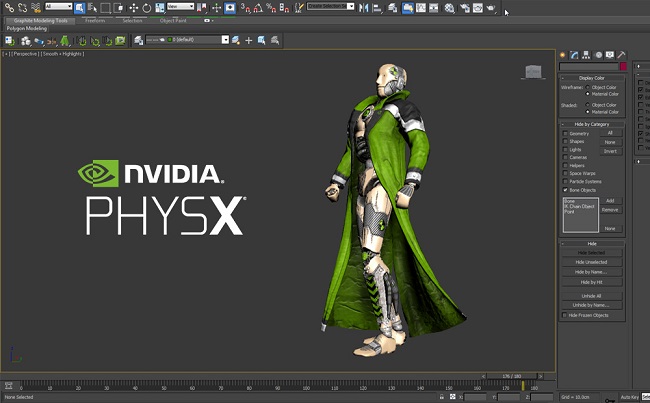
Task: Toggle the Angle Snap icon
Action: click(258, 7)
